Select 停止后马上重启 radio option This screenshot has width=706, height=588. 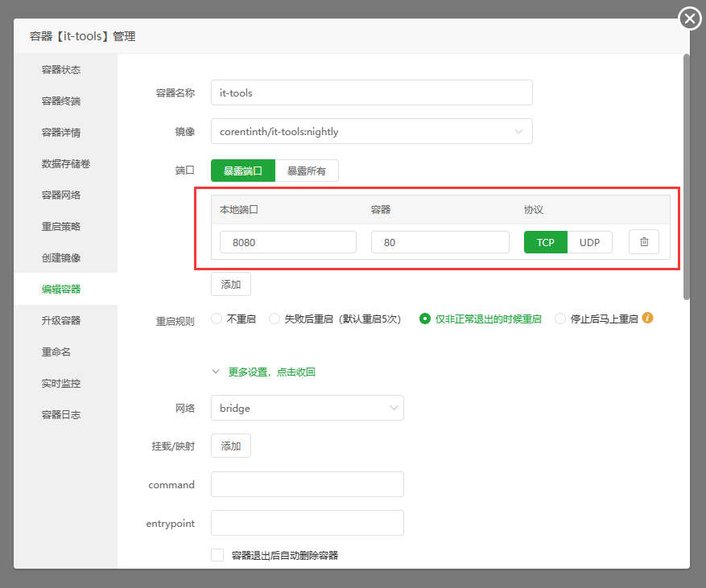[561, 319]
